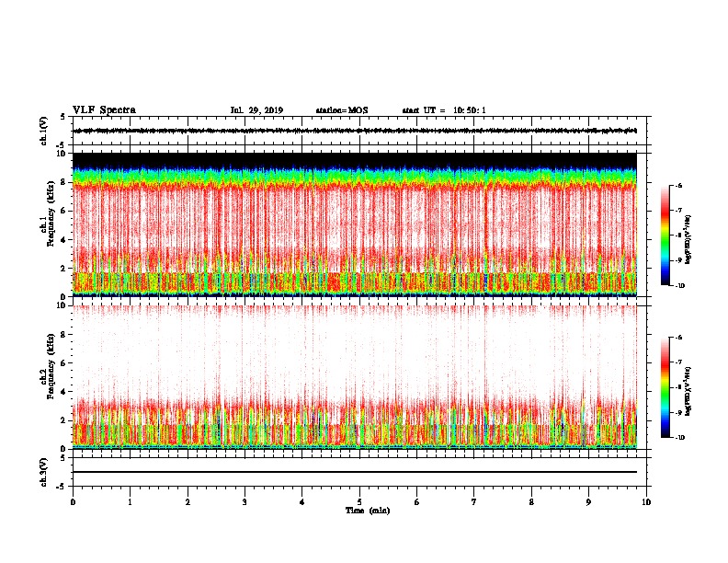Click the 'station=MOS' header label
Screen dimensions: 728x563
click(x=342, y=110)
